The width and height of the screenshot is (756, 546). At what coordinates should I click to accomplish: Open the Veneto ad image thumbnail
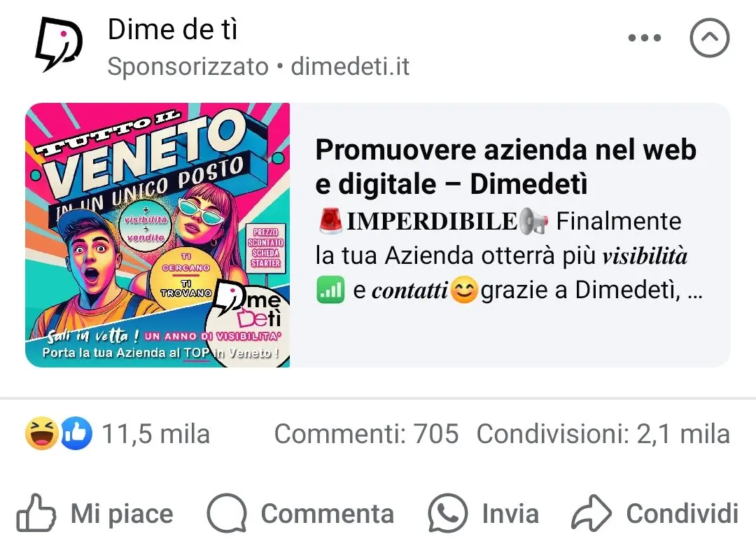[157, 235]
